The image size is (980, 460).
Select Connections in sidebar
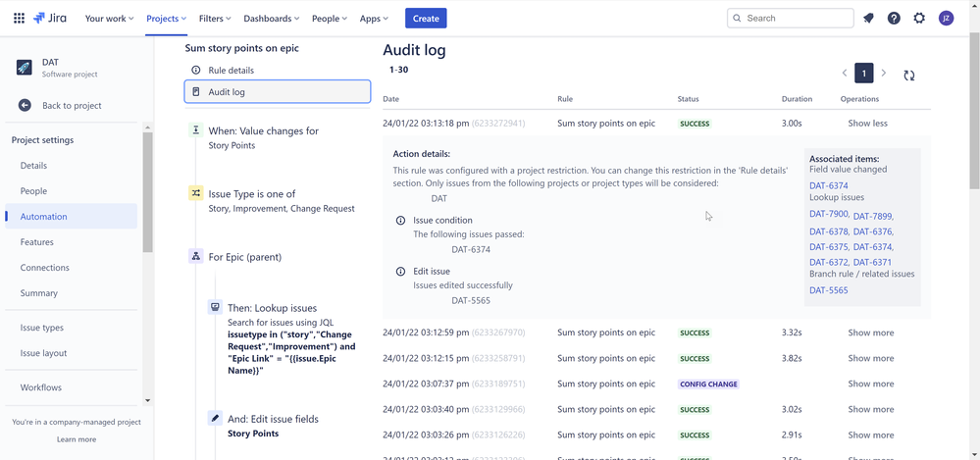pyautogui.click(x=72, y=268)
